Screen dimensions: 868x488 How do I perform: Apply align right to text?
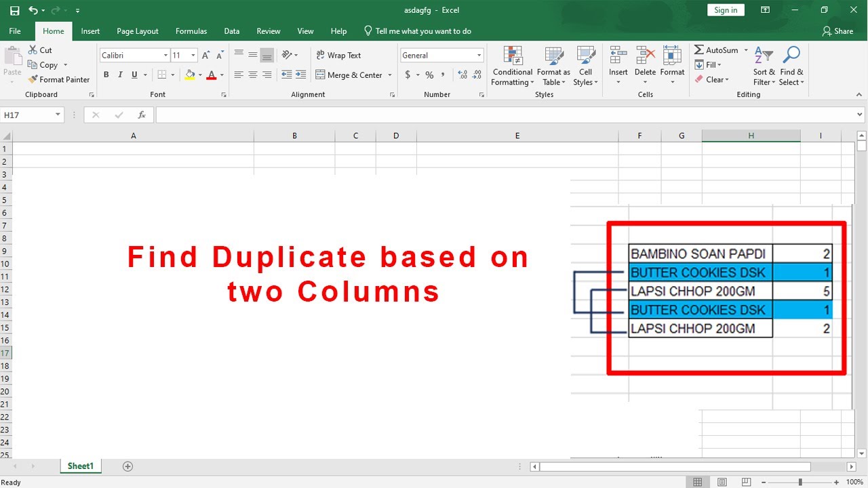pos(267,75)
